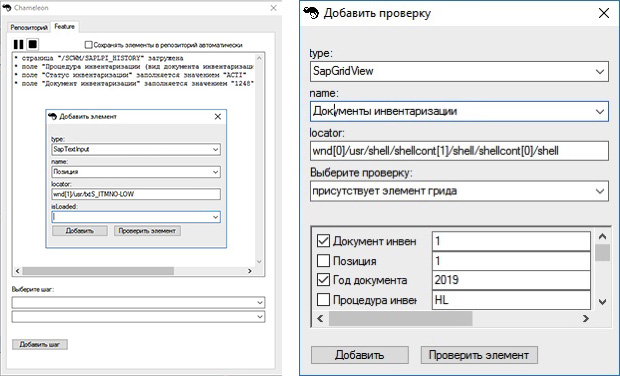620x376 pixels.
Task: Close the Добавить проверку dialog
Action: 603,13
